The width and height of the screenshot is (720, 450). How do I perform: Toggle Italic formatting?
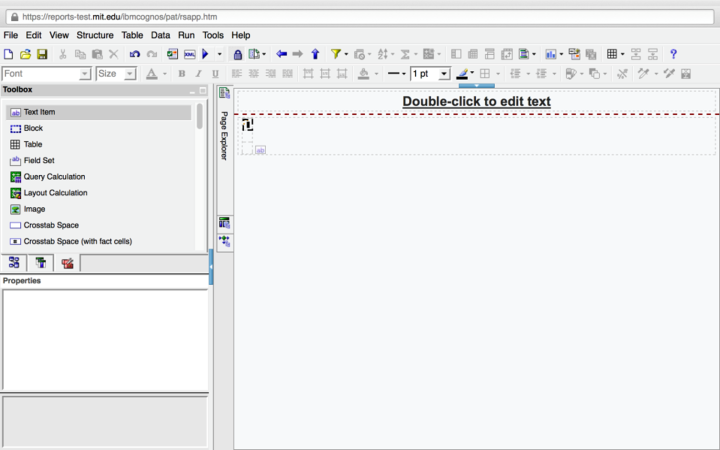click(x=198, y=74)
